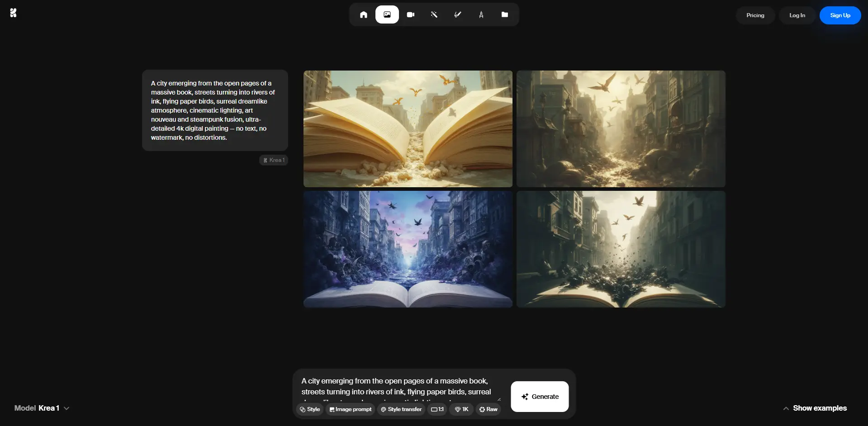Click the top-left open book image
Screen dimensions: 868x426
[407, 128]
